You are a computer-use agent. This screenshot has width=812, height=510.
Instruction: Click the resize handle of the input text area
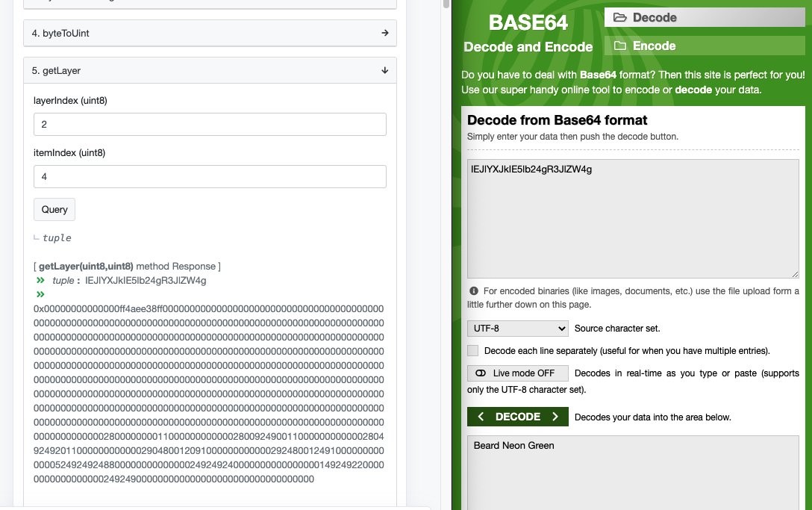795,274
